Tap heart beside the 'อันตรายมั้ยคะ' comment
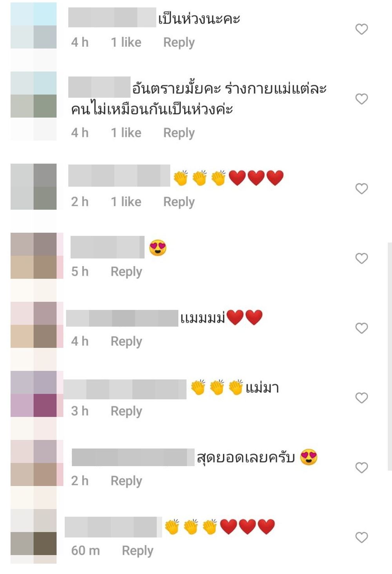 click(361, 99)
